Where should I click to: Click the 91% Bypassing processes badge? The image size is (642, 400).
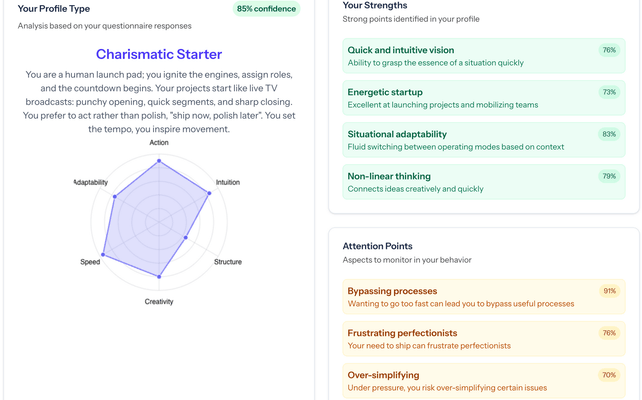(608, 291)
